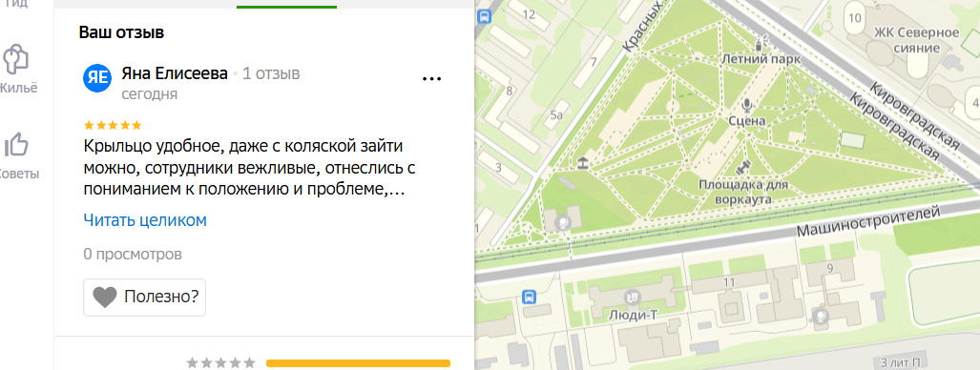Click the heart icon in Полезно button
This screenshot has height=370, width=980.
[x=105, y=297]
